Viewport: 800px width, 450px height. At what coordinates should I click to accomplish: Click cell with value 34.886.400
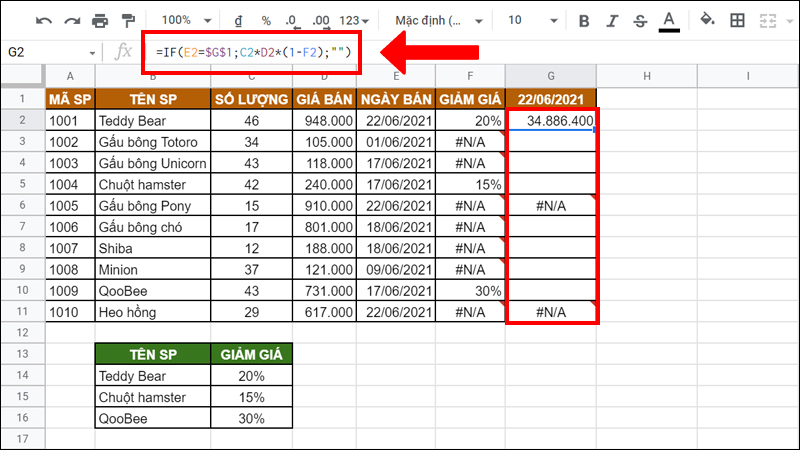pyautogui.click(x=551, y=120)
